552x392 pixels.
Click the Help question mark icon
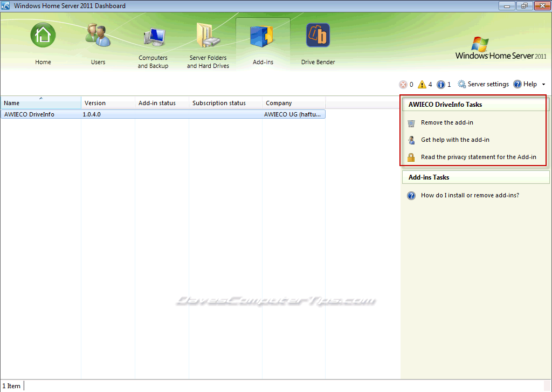[x=517, y=84]
